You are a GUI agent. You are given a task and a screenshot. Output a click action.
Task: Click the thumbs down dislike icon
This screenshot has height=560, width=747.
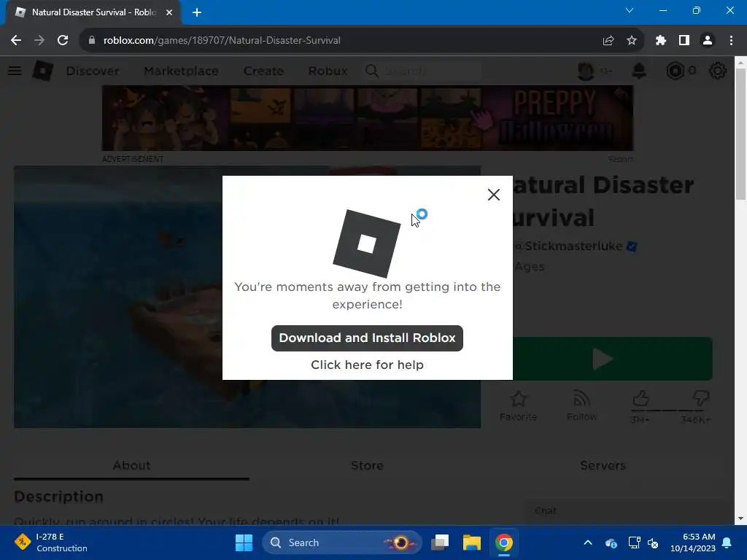coord(701,398)
